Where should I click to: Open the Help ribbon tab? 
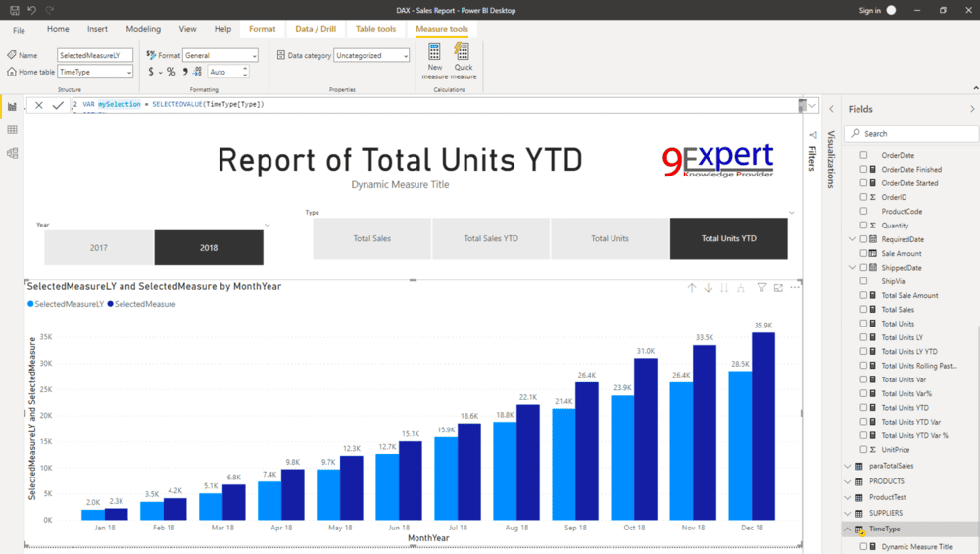point(222,29)
